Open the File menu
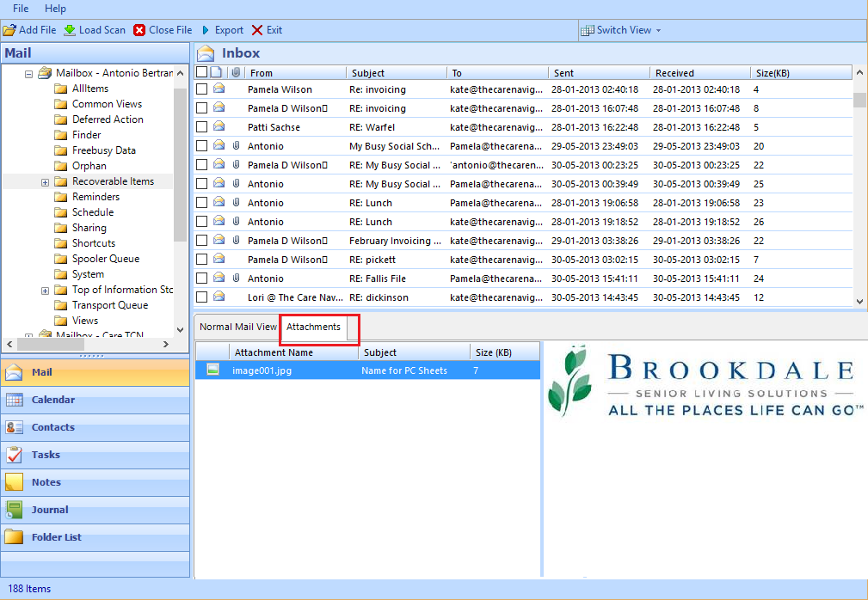The width and height of the screenshot is (868, 600). click(x=21, y=9)
